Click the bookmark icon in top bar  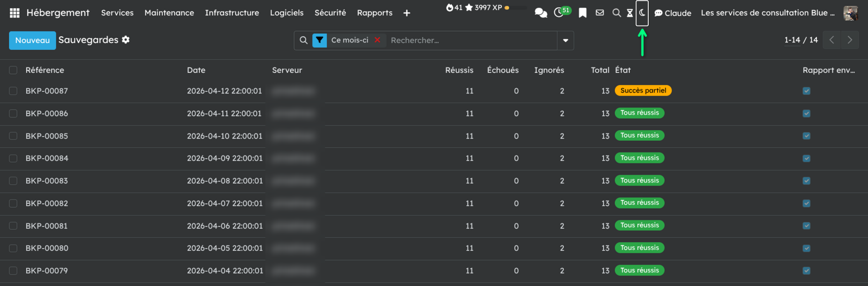[x=583, y=13]
